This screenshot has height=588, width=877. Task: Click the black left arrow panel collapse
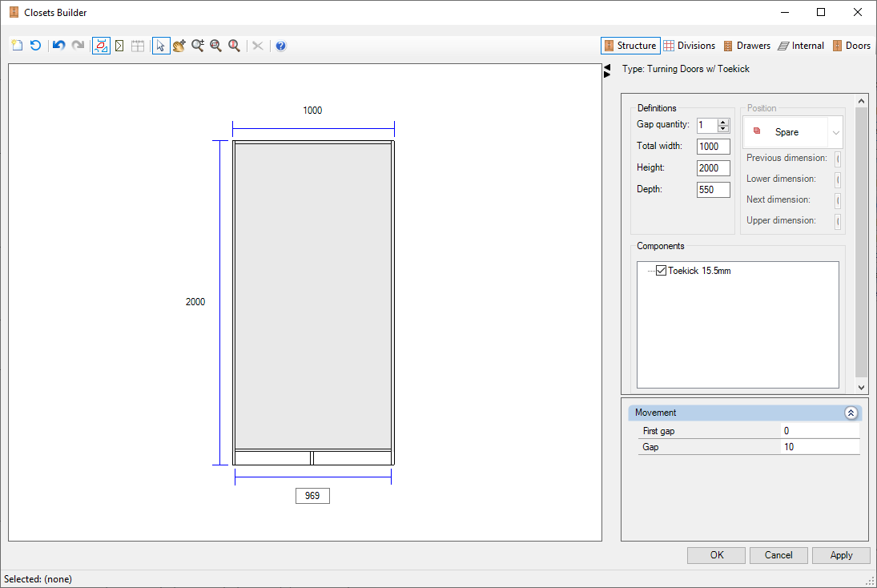pyautogui.click(x=607, y=67)
